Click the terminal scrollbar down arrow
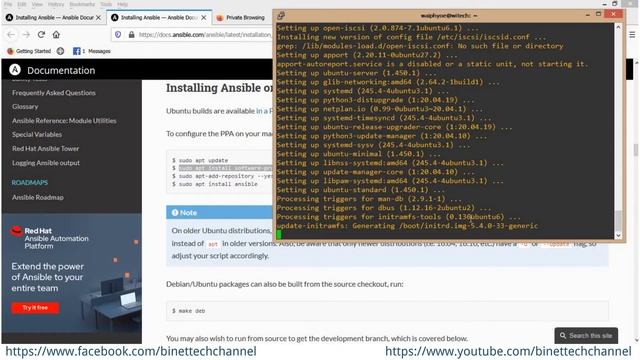Viewport: 640px width, 360px height. tap(618, 236)
